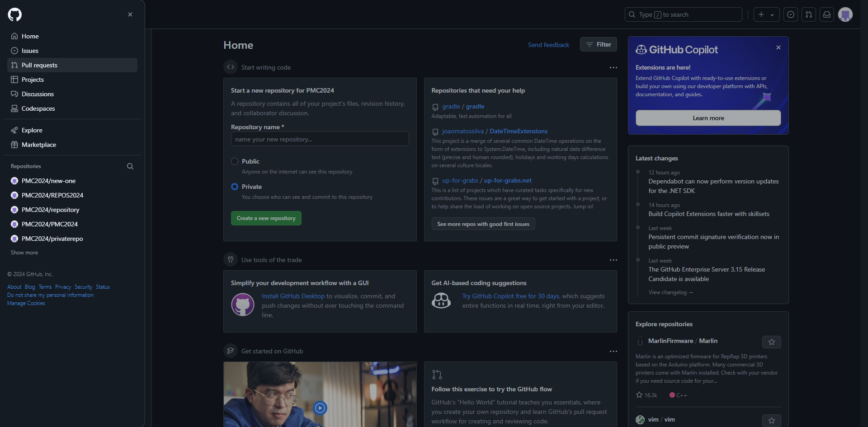The image size is (868, 427).
Task: Open the Terms footer link
Action: click(x=45, y=287)
